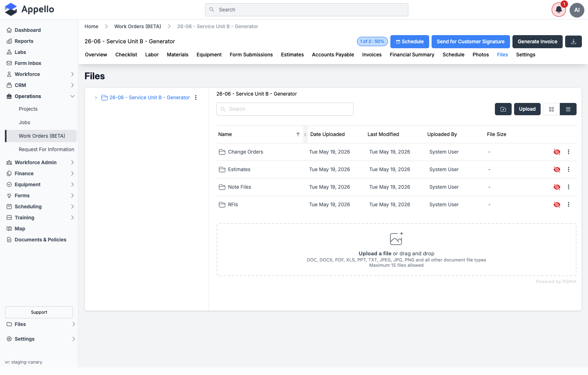
Task: Expand the 26-06 folder tree node
Action: [x=96, y=98]
